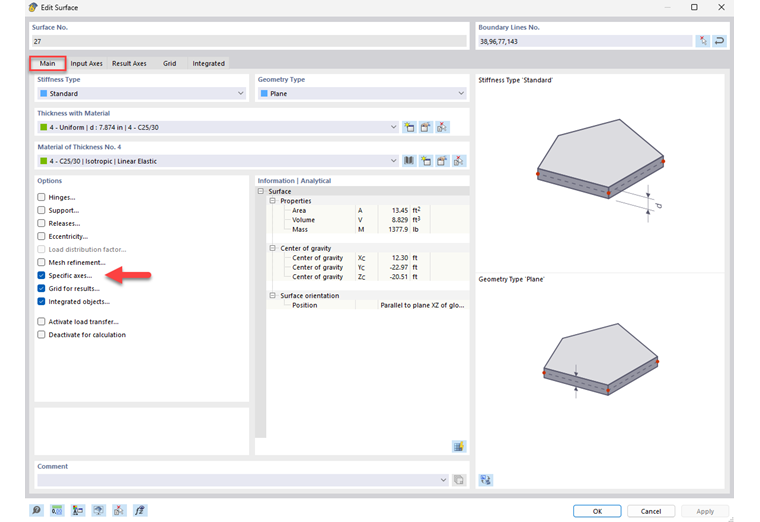Click the Apply button
Viewport: 760px width, 522px height.
705,511
